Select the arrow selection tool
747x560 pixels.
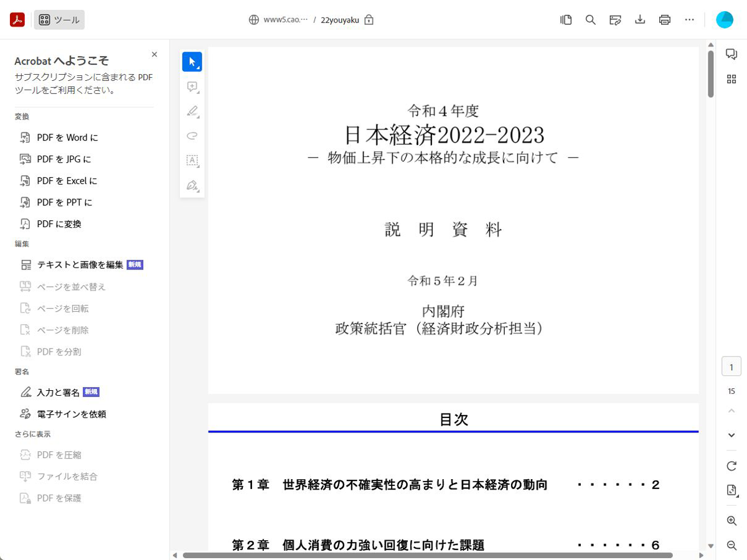point(192,62)
